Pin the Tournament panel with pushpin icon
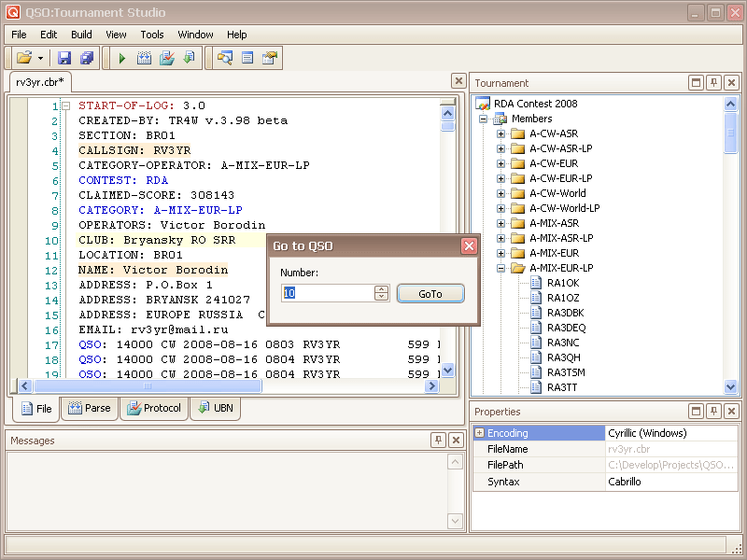 tap(713, 83)
